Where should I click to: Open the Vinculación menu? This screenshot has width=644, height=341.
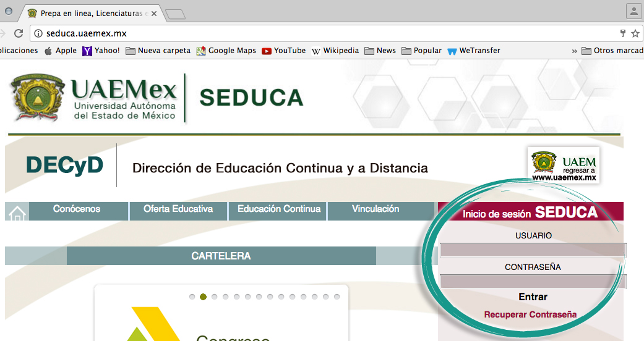pos(376,209)
